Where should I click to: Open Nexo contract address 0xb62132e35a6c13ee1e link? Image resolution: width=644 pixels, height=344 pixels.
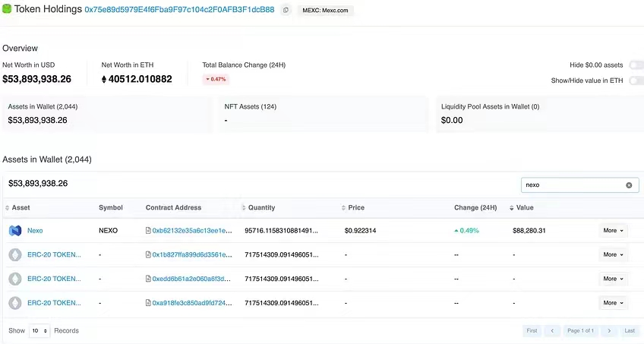pyautogui.click(x=190, y=230)
